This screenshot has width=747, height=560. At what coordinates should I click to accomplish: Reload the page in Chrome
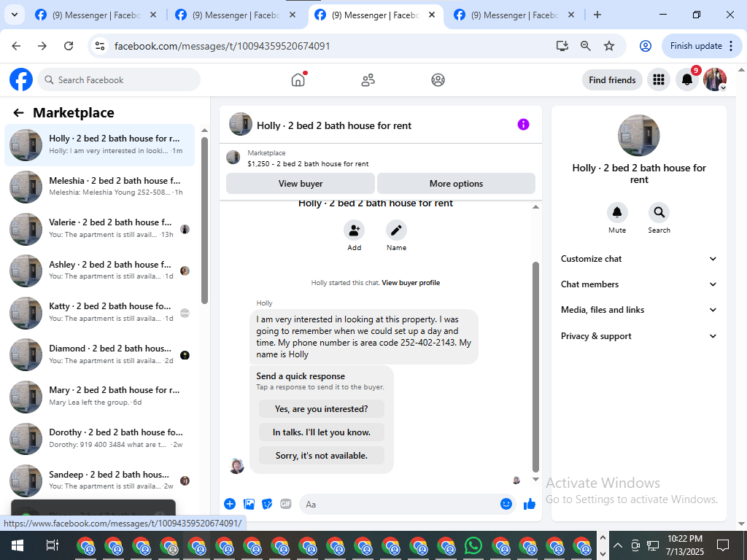(69, 46)
